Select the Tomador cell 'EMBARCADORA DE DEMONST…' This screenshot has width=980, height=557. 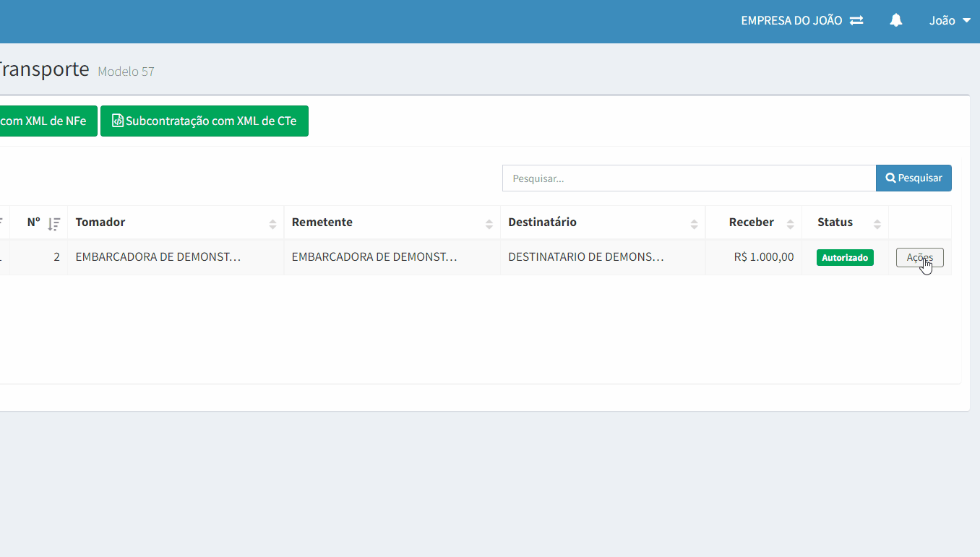pyautogui.click(x=158, y=257)
